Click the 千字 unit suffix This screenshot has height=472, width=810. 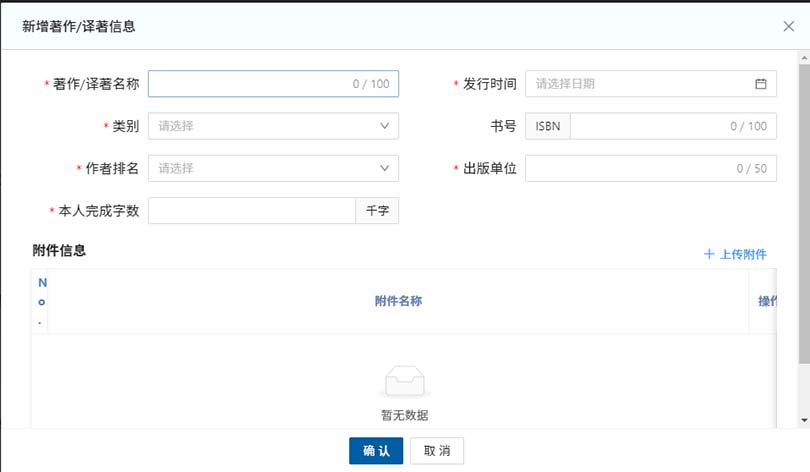click(x=377, y=211)
